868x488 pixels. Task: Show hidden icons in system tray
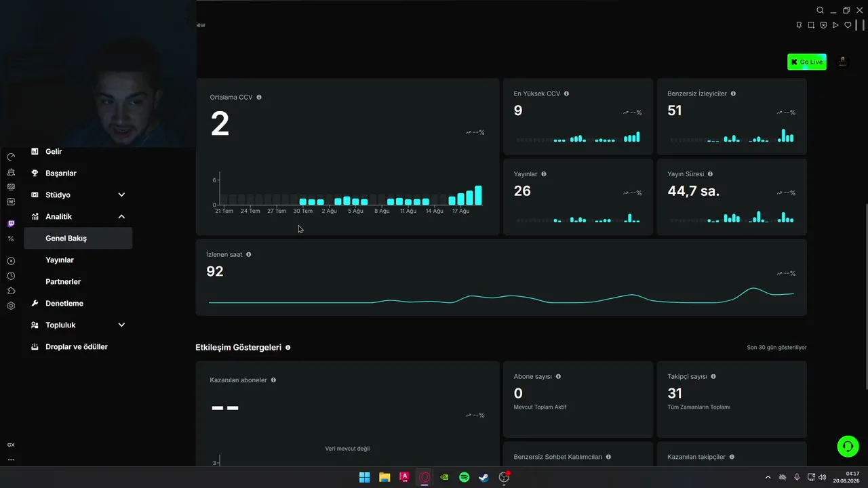click(x=768, y=477)
